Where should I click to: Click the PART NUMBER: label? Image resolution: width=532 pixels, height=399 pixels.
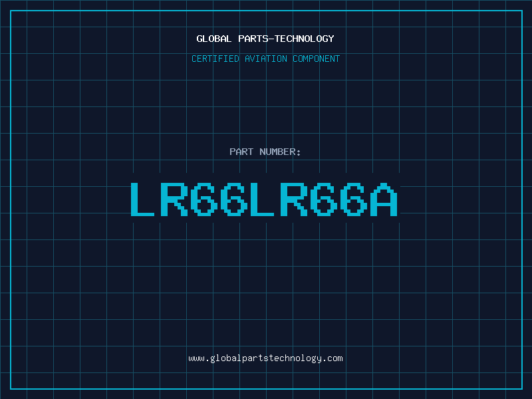[265, 152]
